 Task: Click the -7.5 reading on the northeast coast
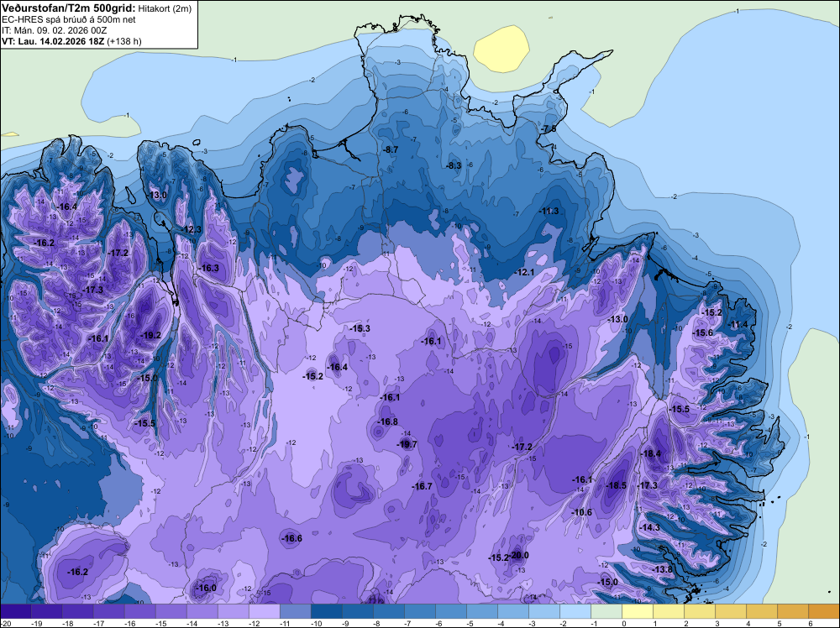click(x=549, y=128)
